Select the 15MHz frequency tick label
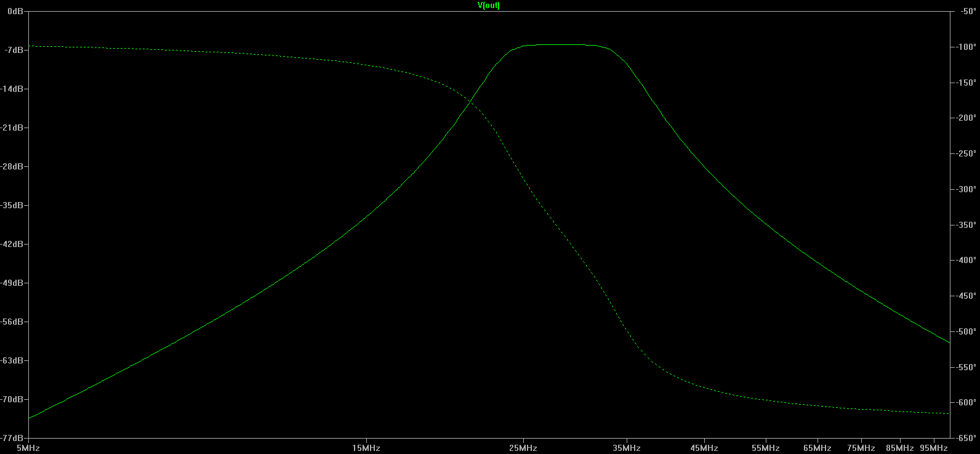Screen dimensions: 980x454 click(x=366, y=448)
